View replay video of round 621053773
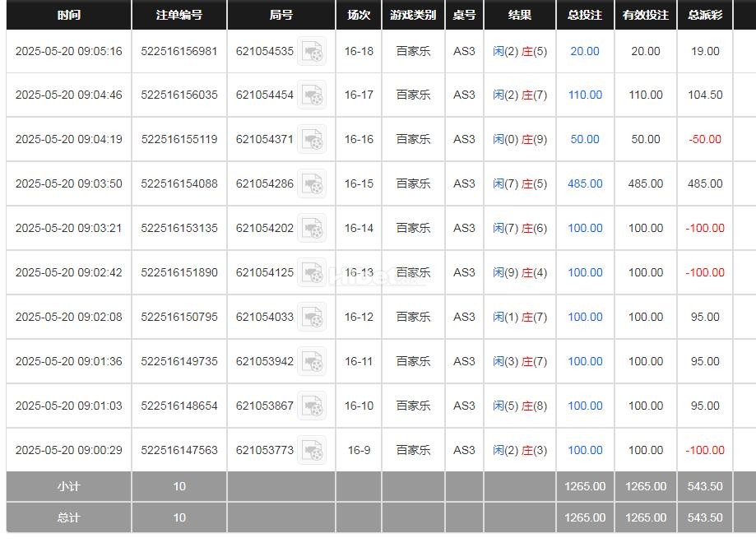The height and width of the screenshot is (552, 756). (312, 451)
